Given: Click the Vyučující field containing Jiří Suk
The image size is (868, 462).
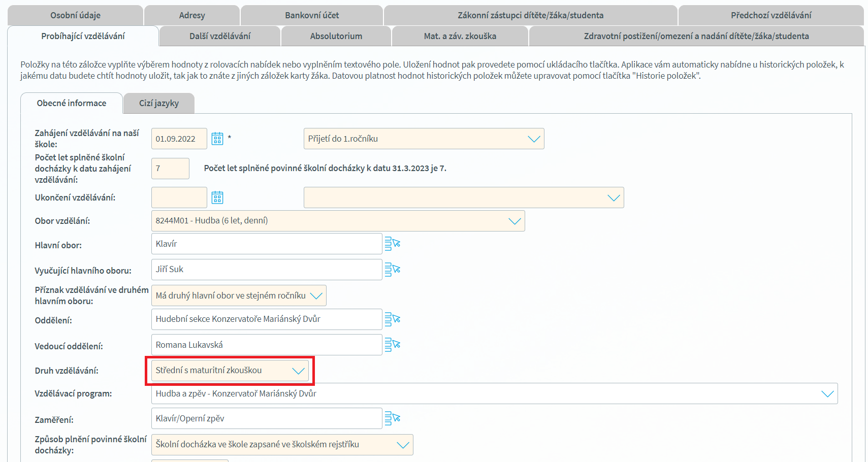Looking at the screenshot, I should click(267, 270).
